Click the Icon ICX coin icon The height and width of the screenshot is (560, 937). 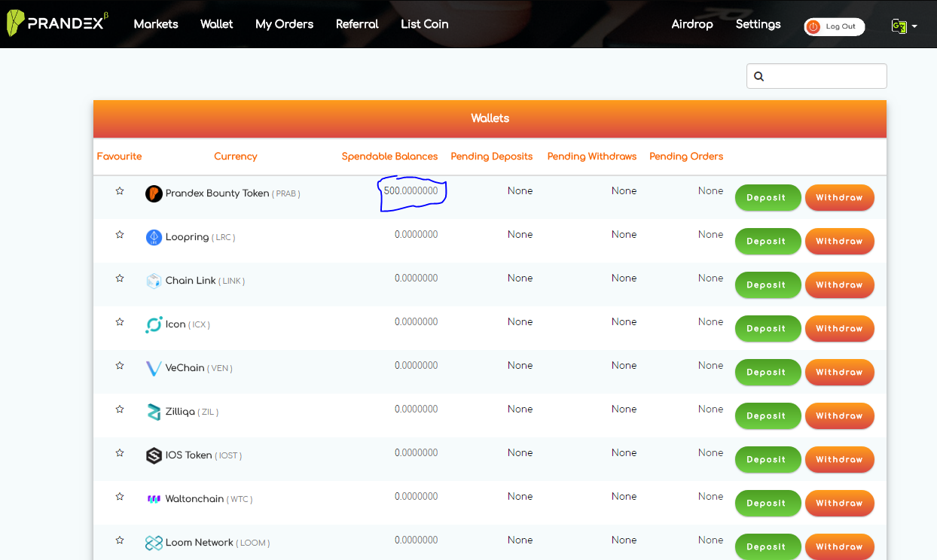point(154,324)
